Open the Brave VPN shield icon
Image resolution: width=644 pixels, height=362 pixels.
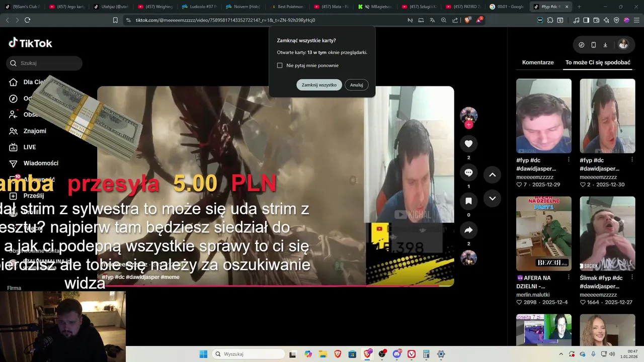coord(616,20)
